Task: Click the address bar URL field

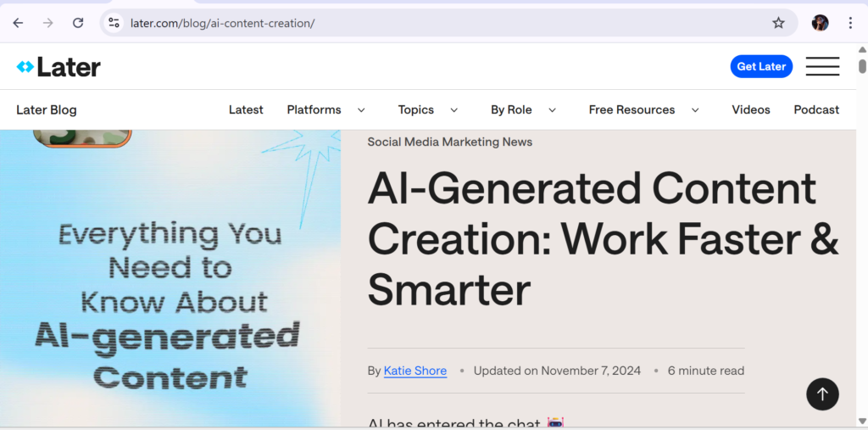Action: [x=424, y=23]
